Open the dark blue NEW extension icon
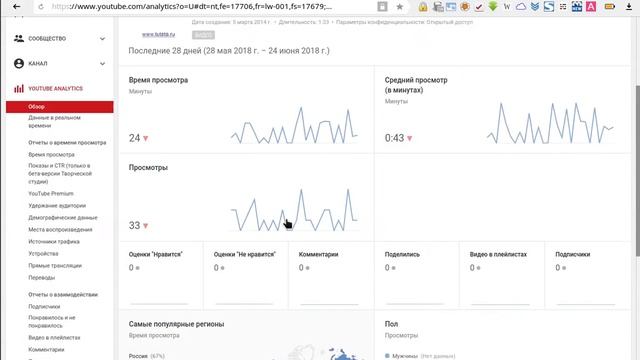The height and width of the screenshot is (360, 640). pyautogui.click(x=577, y=7)
